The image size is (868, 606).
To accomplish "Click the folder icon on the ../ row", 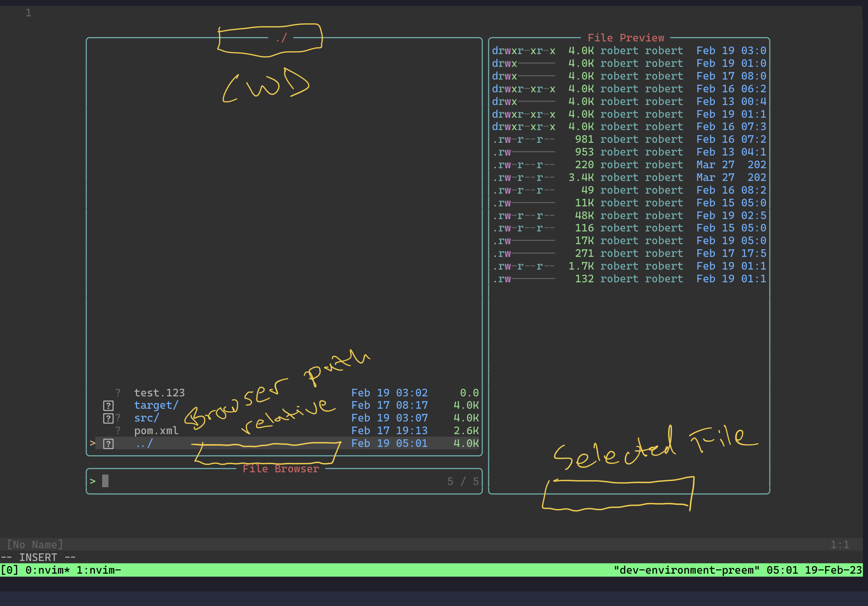I will click(x=108, y=443).
